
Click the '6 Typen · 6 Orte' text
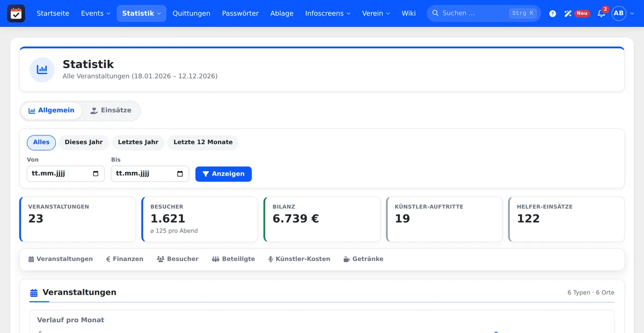pyautogui.click(x=591, y=293)
